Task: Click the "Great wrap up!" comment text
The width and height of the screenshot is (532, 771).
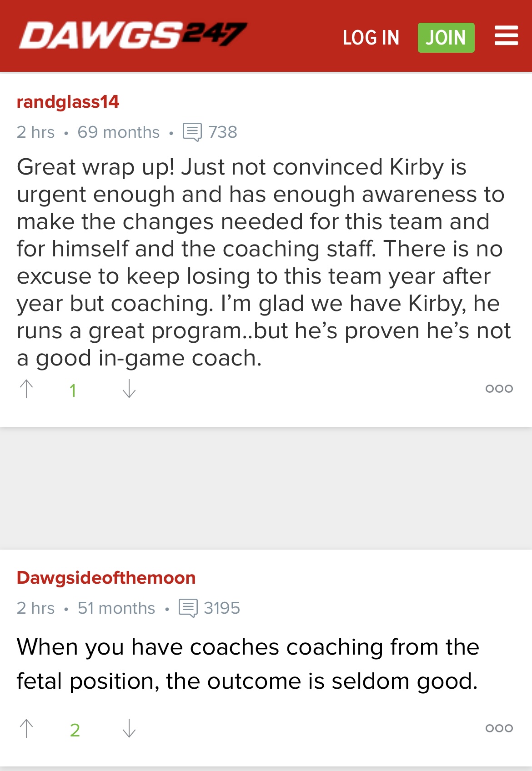Action: click(264, 262)
